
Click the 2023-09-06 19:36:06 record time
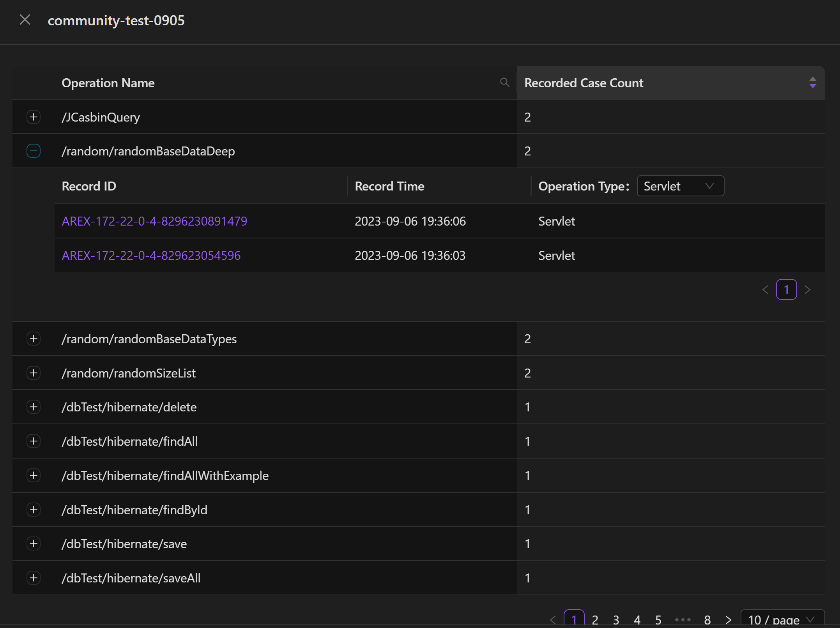tap(410, 221)
